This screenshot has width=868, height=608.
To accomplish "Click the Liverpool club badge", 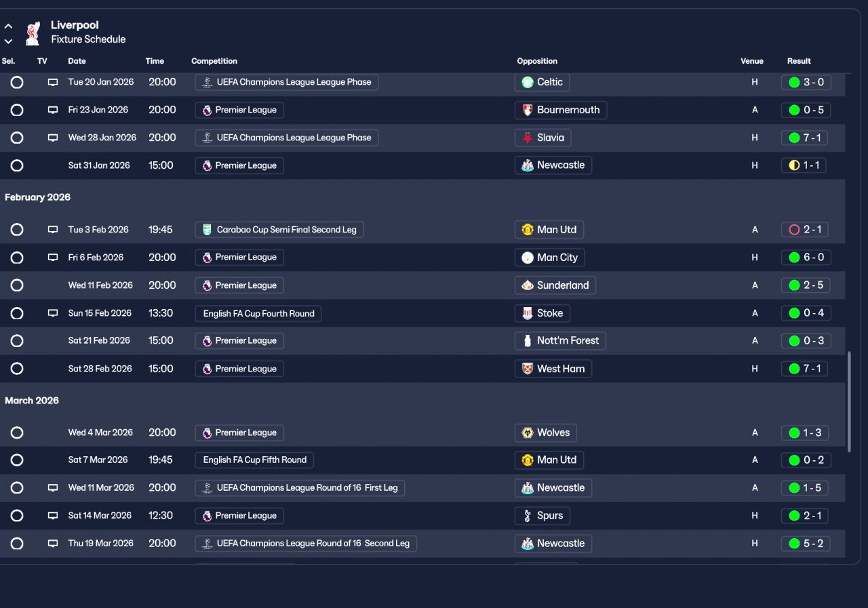I will point(32,33).
